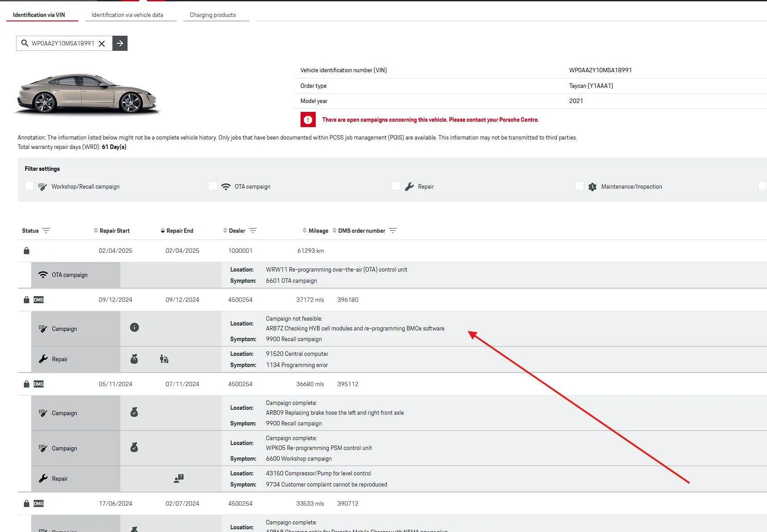Click the OTA campaign wifi filter icon
Image resolution: width=767 pixels, height=532 pixels.
click(226, 187)
